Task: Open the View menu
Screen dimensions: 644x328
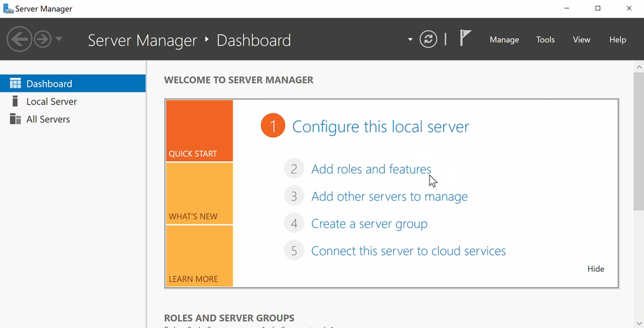Action: click(581, 40)
